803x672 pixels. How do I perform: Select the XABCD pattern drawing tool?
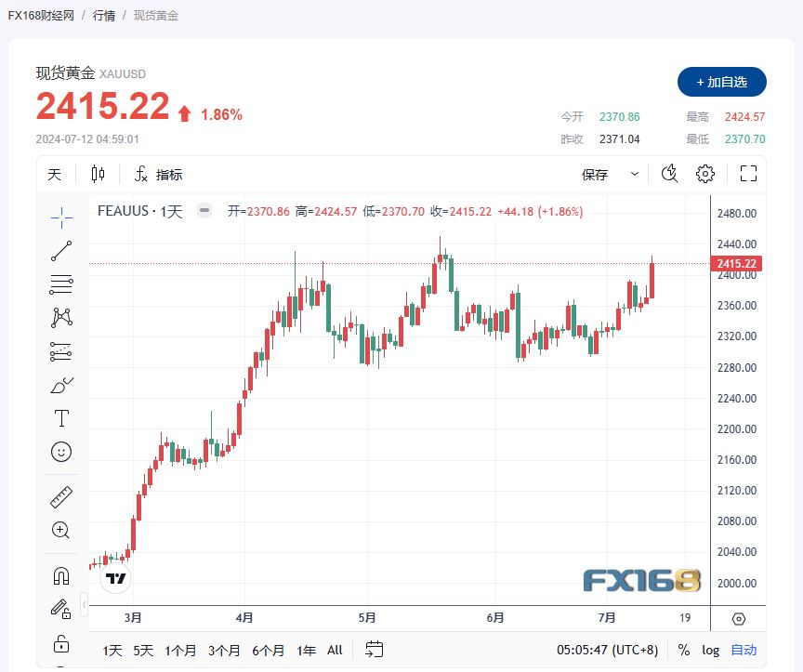click(60, 317)
